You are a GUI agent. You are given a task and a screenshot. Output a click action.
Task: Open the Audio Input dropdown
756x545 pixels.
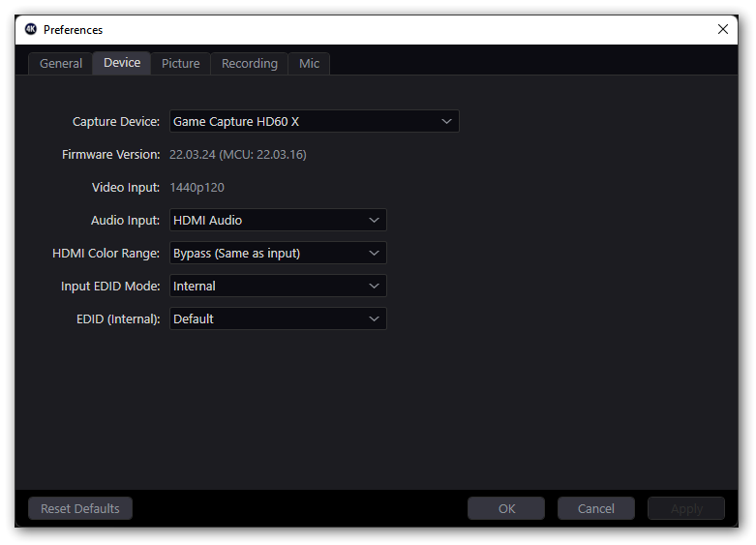pyautogui.click(x=278, y=220)
